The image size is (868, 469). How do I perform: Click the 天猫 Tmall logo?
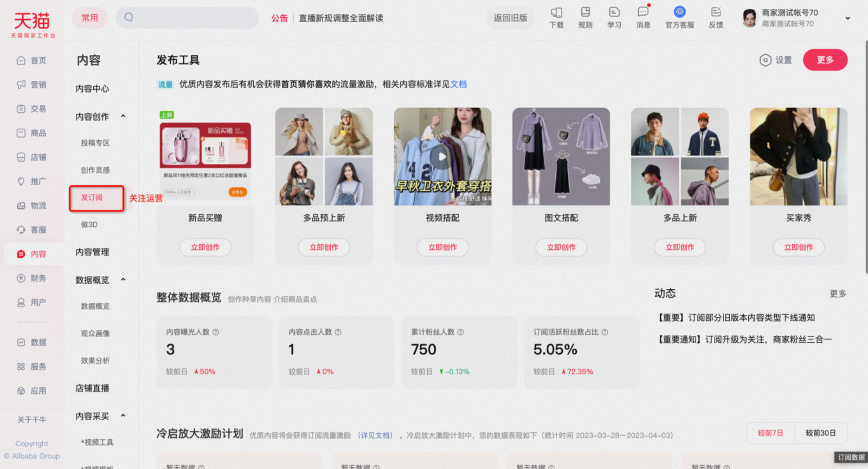coord(32,24)
